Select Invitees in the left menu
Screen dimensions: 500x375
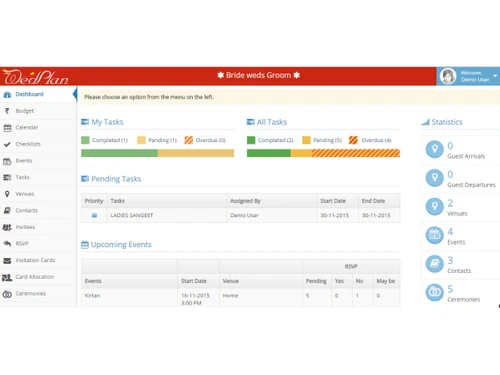click(x=38, y=227)
